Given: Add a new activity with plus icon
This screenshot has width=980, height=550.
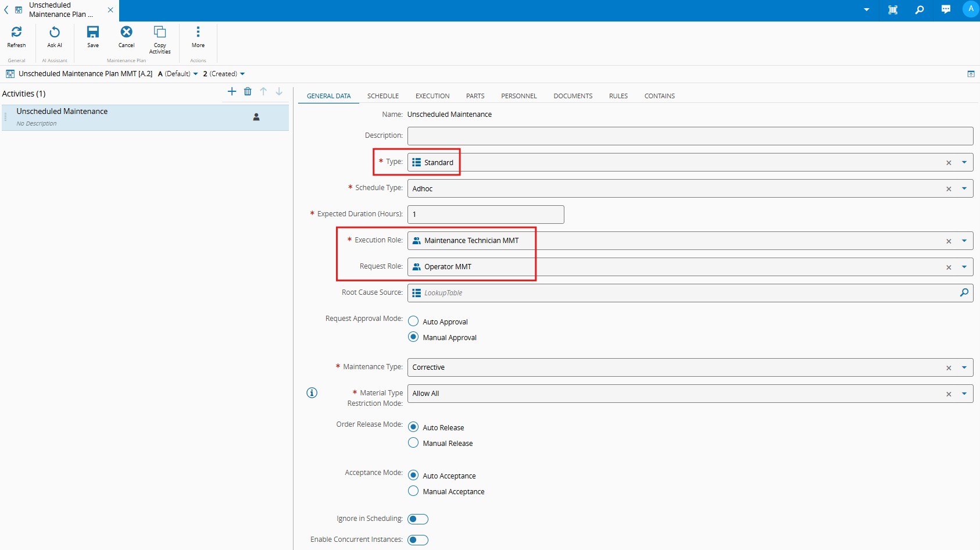Looking at the screenshot, I should point(232,91).
